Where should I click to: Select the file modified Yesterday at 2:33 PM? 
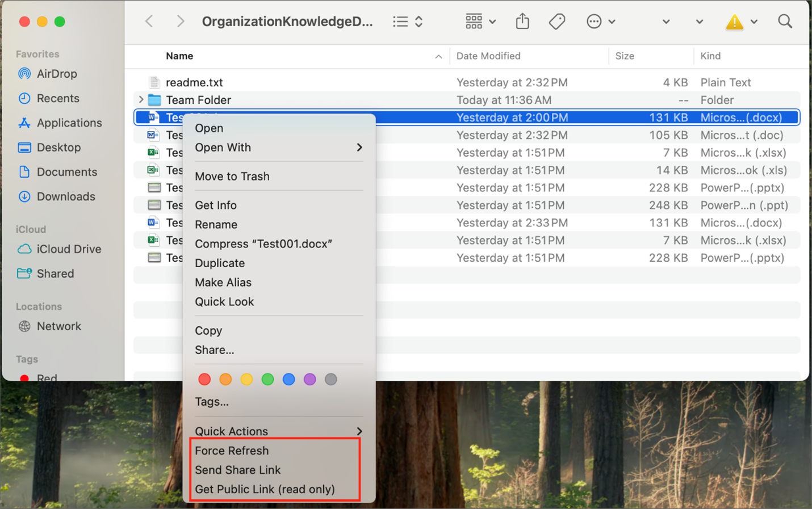point(467,223)
